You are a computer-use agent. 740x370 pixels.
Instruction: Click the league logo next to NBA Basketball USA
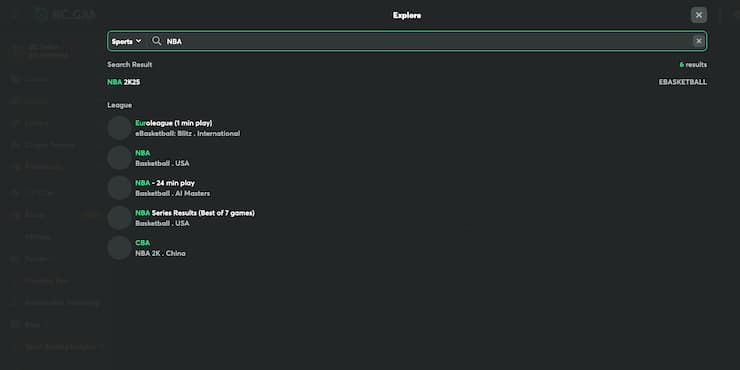point(119,158)
